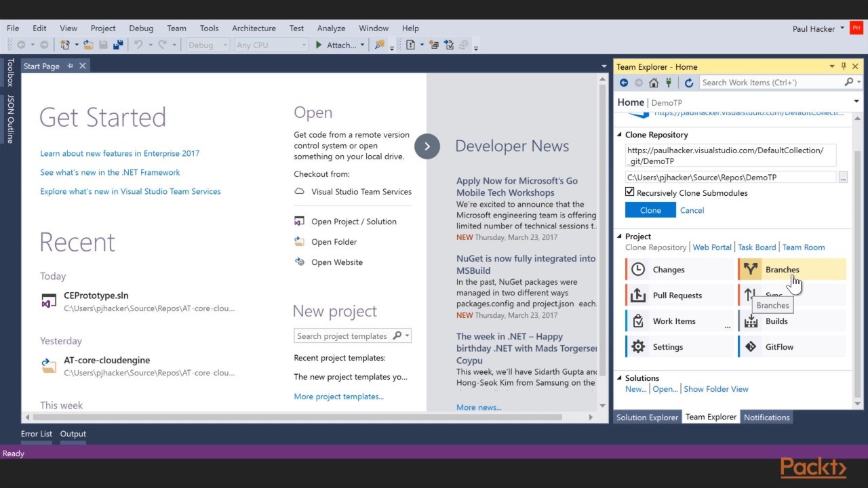This screenshot has height=488, width=868.
Task: Click the green Attach start arrow
Action: 319,45
